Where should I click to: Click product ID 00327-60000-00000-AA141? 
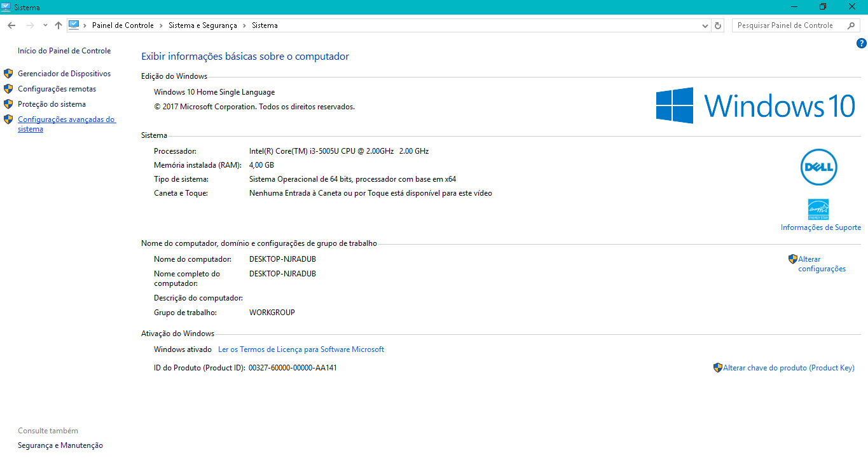point(293,368)
